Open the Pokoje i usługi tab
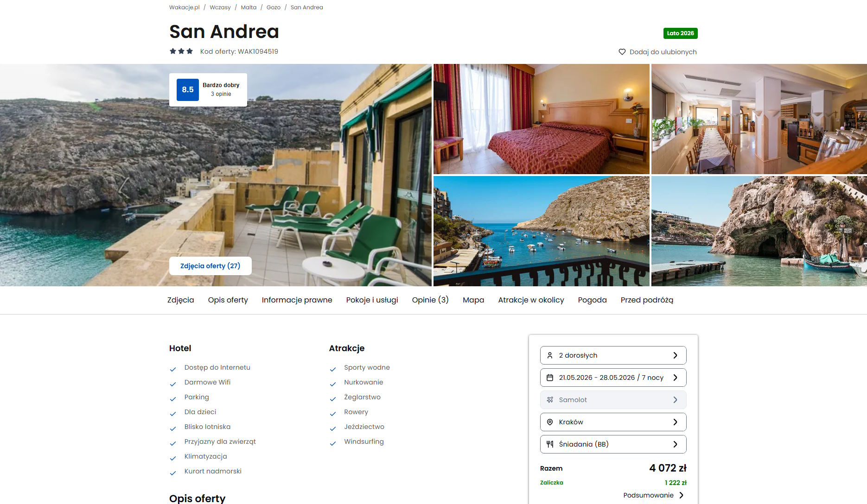 (x=372, y=300)
